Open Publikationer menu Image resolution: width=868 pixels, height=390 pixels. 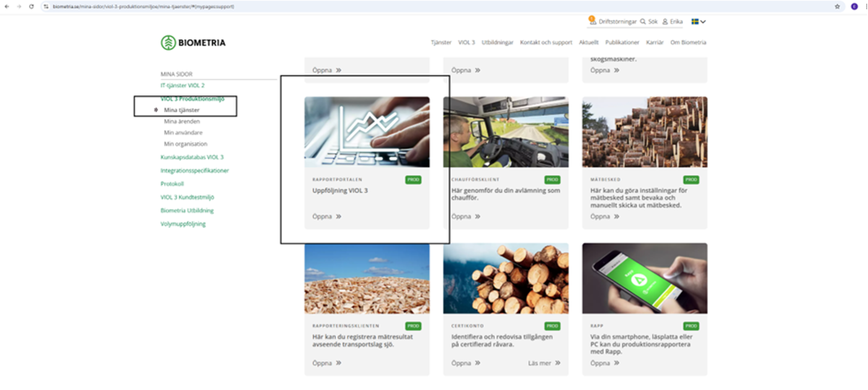pyautogui.click(x=622, y=42)
